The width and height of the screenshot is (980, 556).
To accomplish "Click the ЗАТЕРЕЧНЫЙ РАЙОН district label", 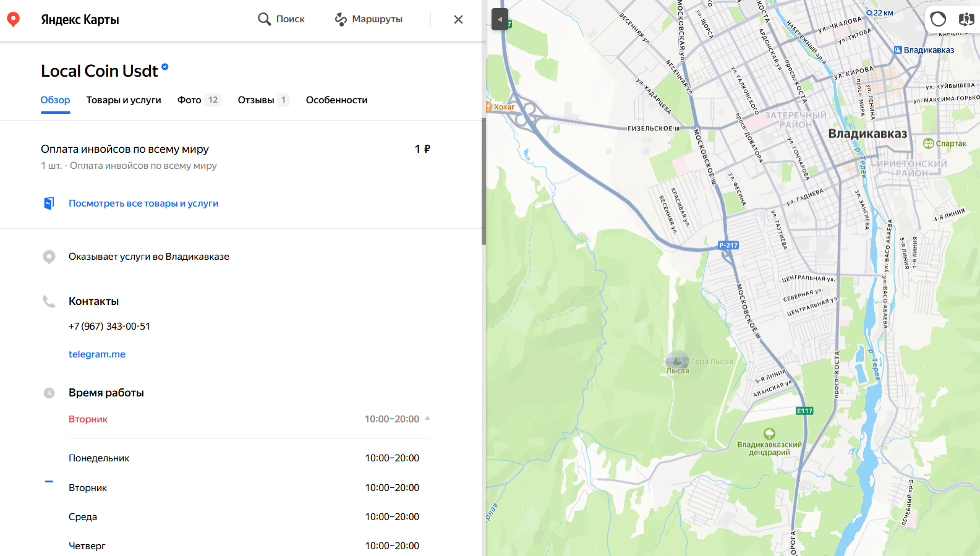I will (796, 120).
